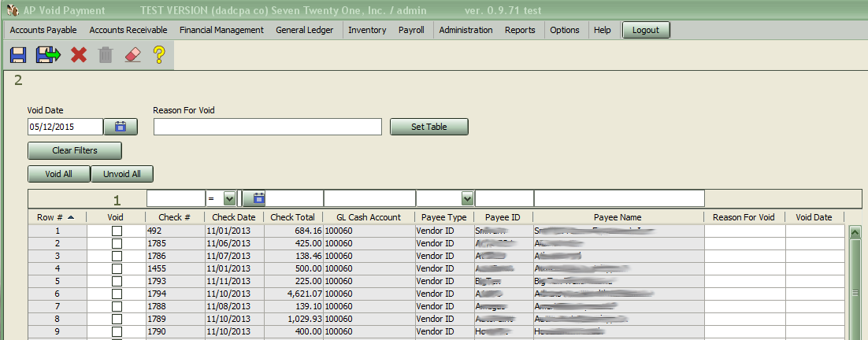
Task: Open Financial Management menu
Action: 221,30
